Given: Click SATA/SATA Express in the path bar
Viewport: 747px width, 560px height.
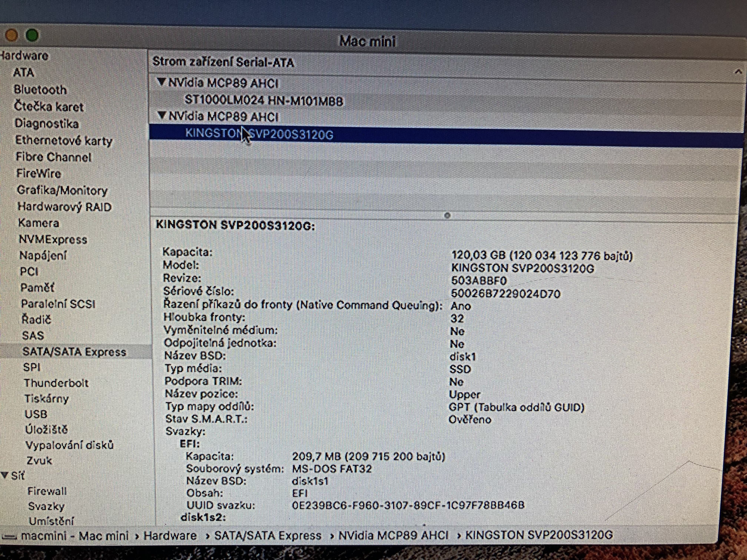Looking at the screenshot, I should point(268,536).
